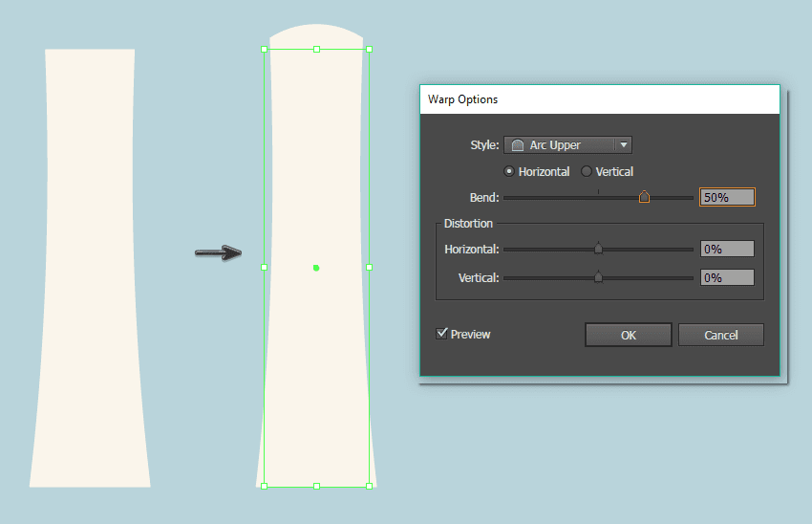The image size is (812, 524).
Task: Select the Arc Upper style combo box
Action: coord(567,145)
